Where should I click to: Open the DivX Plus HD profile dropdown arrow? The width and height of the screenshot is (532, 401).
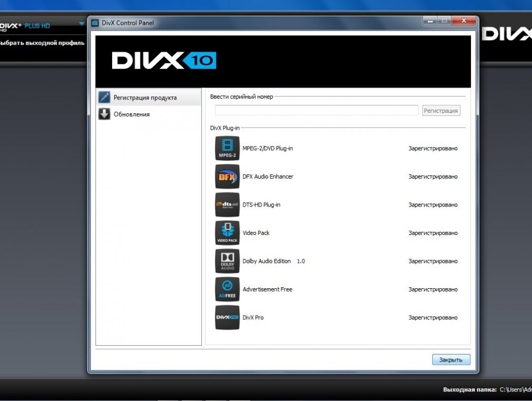pyautogui.click(x=82, y=24)
